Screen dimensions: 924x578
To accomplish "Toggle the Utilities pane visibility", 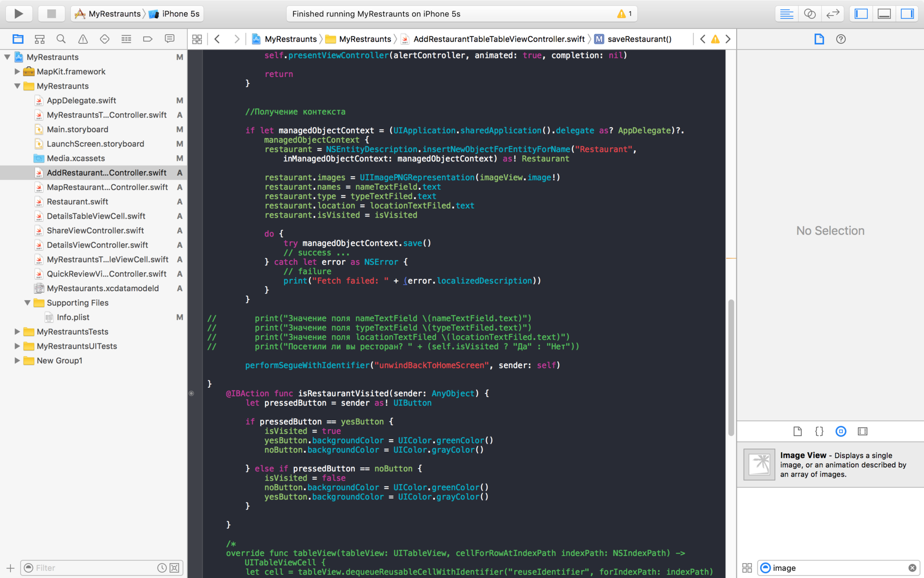I will [x=907, y=13].
